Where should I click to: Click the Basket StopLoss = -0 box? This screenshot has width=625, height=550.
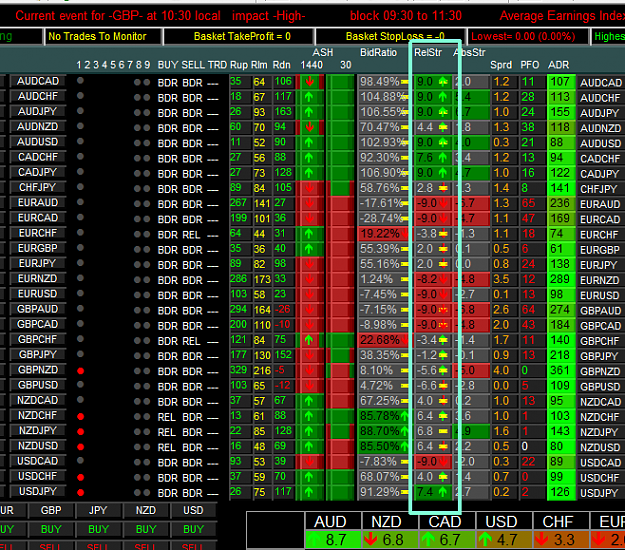[391, 37]
